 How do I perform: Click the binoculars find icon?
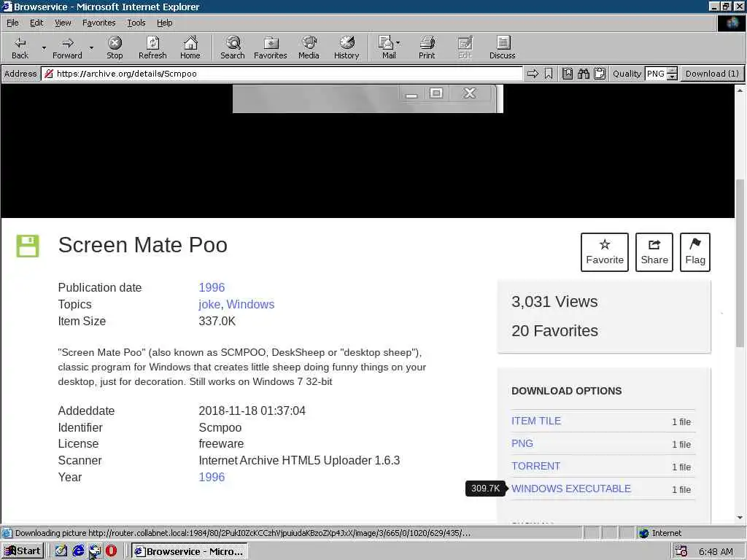coord(584,74)
